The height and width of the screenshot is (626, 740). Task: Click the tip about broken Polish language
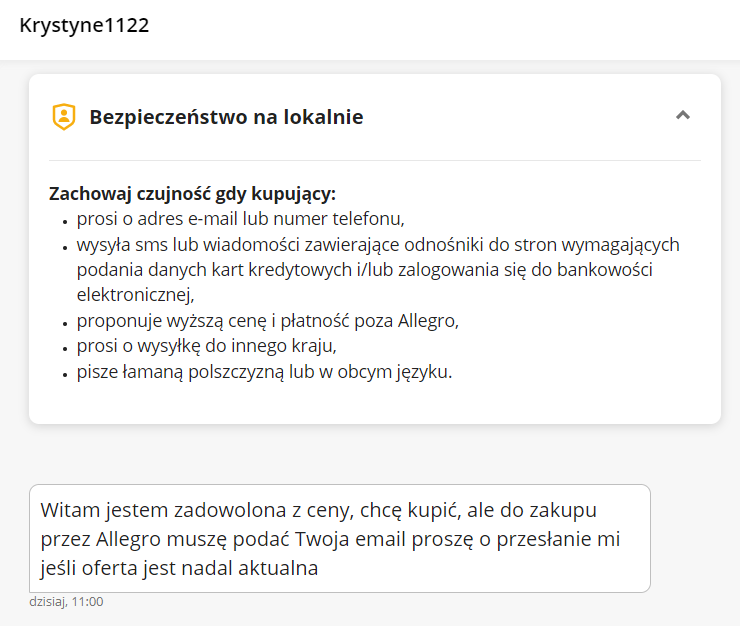[x=264, y=372]
